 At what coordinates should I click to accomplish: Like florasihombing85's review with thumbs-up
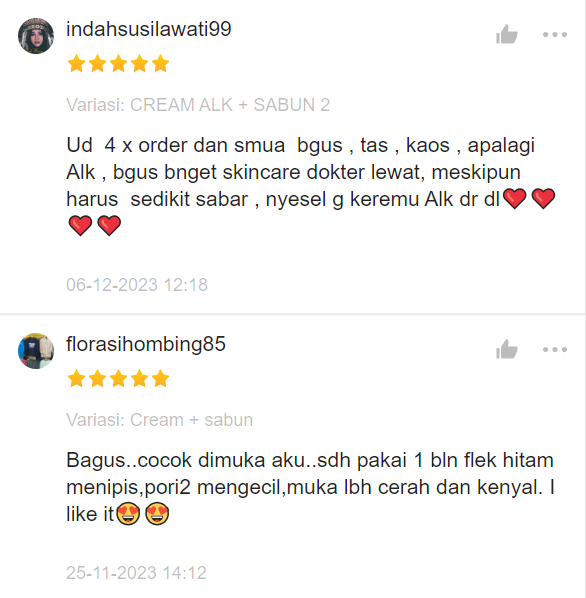pos(507,349)
